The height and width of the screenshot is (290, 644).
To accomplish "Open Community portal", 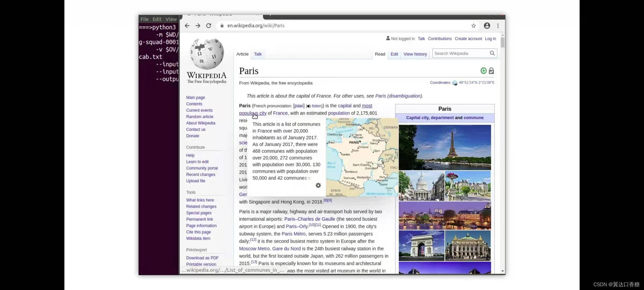I will coord(202,168).
